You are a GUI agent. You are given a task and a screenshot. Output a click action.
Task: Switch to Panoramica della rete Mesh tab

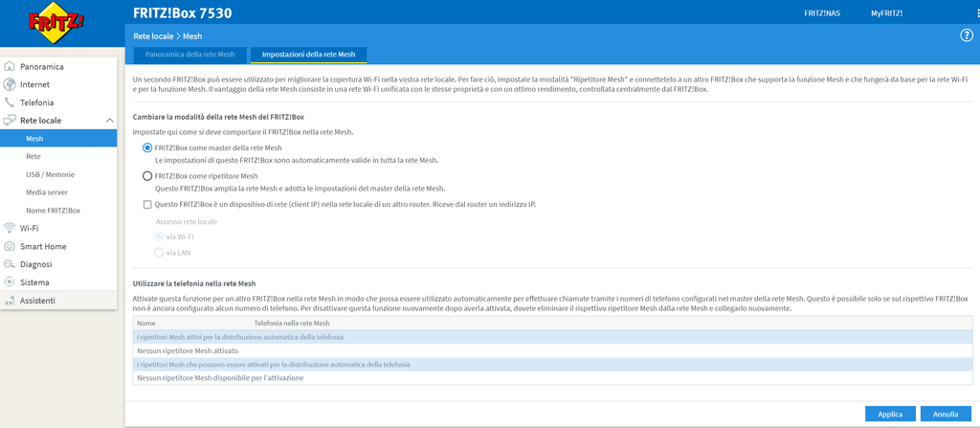[190, 56]
